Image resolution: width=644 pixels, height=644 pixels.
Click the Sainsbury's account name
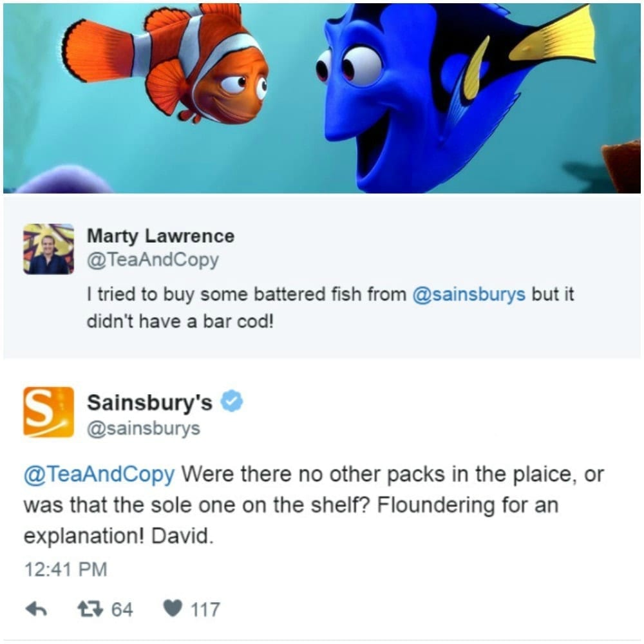point(149,402)
